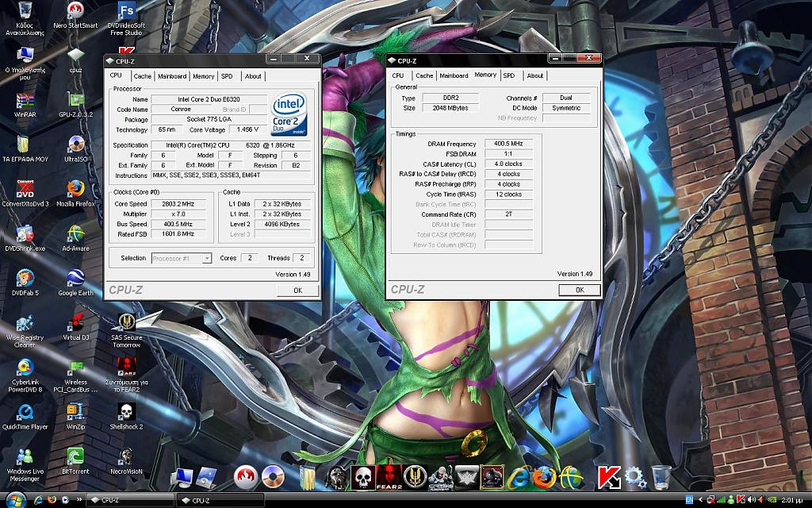Open the Ad-Aware desktop icon
The image size is (812, 508).
[75, 238]
